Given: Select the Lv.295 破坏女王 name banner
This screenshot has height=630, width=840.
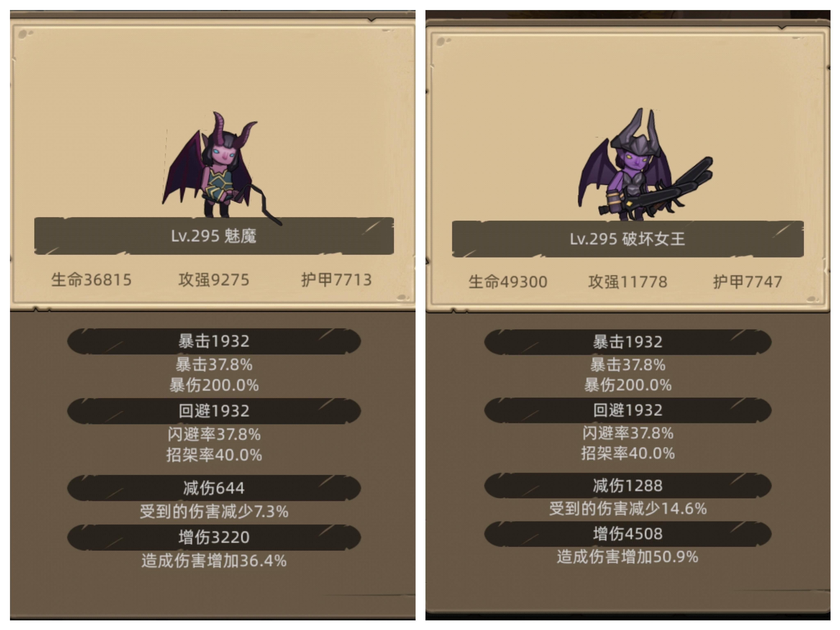Looking at the screenshot, I should [628, 239].
